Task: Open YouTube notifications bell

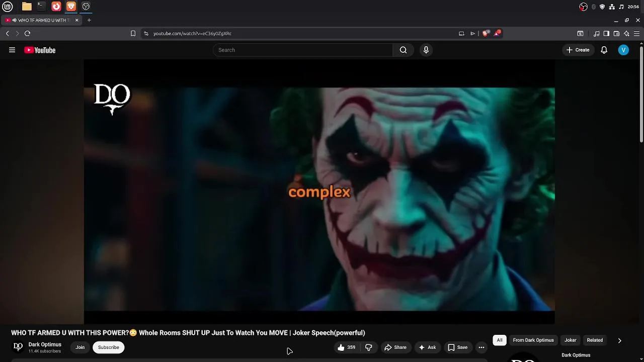Action: (604, 50)
